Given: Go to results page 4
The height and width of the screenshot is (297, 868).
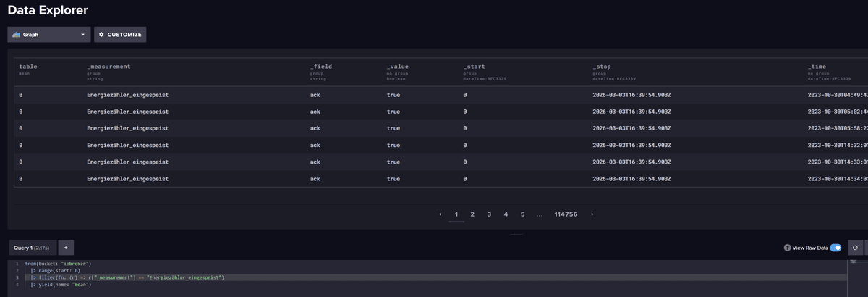Looking at the screenshot, I should click(x=506, y=214).
